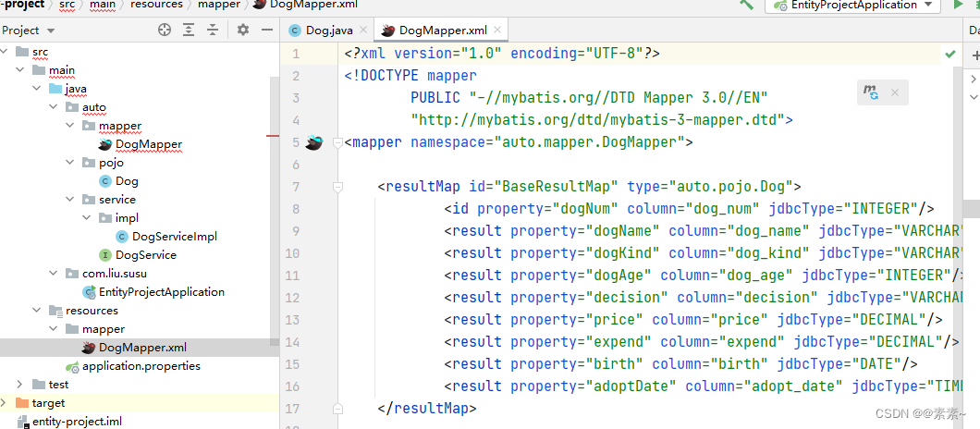Click the MyBatis gutter icon on line 5
980x429 pixels.
tap(313, 142)
